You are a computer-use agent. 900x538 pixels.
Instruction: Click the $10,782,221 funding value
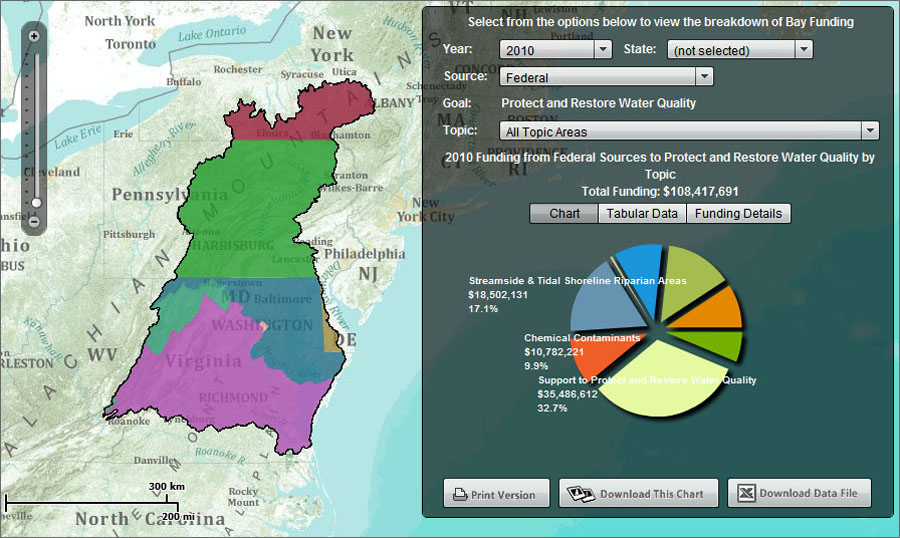point(553,351)
